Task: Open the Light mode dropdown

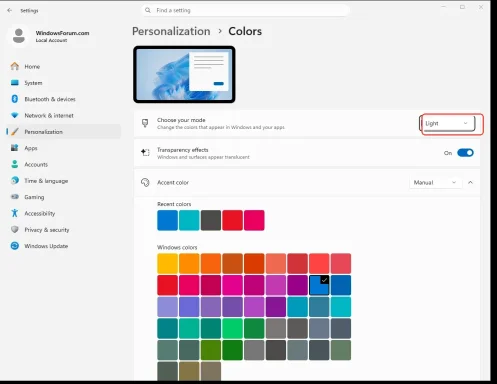Action: click(447, 123)
